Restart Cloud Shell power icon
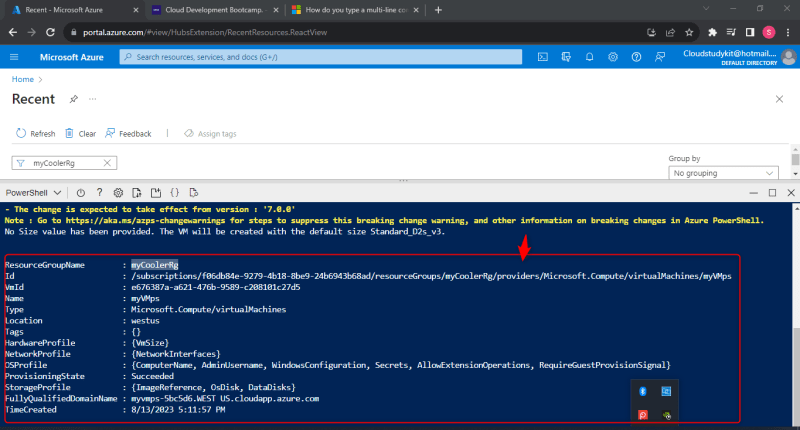This screenshot has height=430, width=800. (81, 193)
